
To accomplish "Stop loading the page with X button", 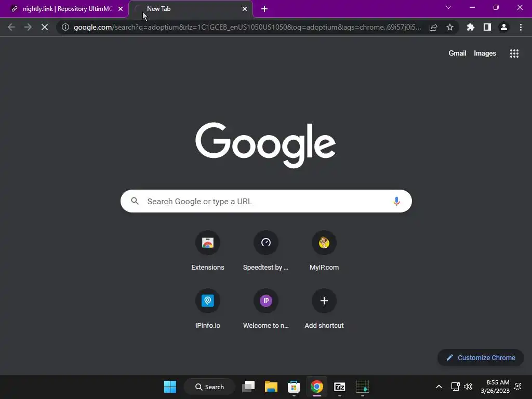I will [x=45, y=27].
